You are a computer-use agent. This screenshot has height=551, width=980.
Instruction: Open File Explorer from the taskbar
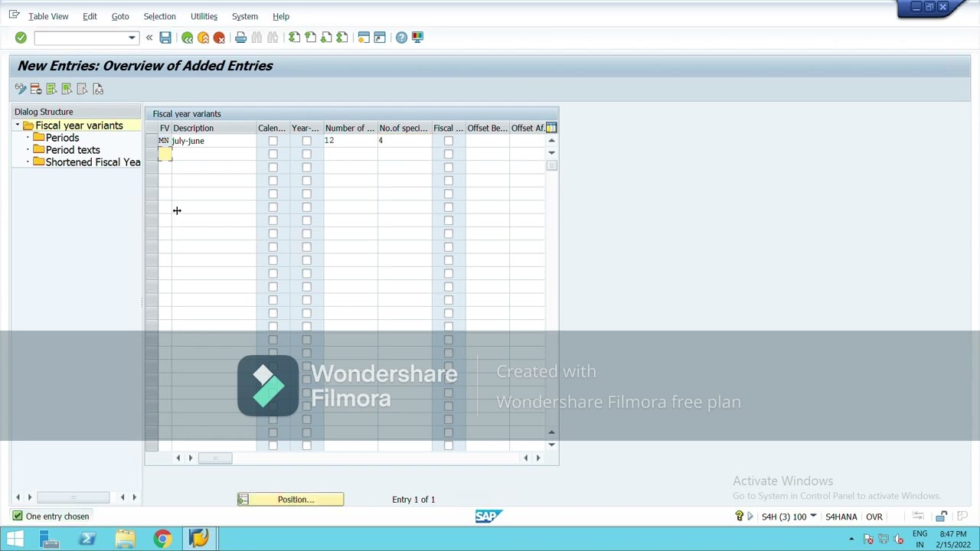click(x=125, y=539)
